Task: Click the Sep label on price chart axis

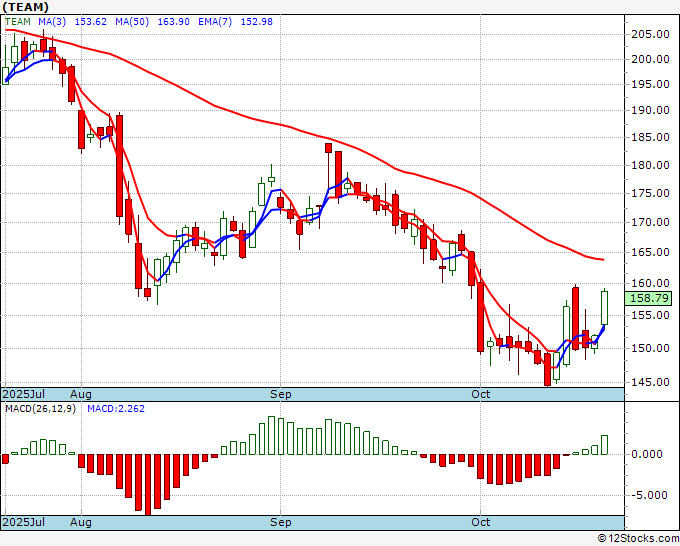Action: tap(281, 395)
